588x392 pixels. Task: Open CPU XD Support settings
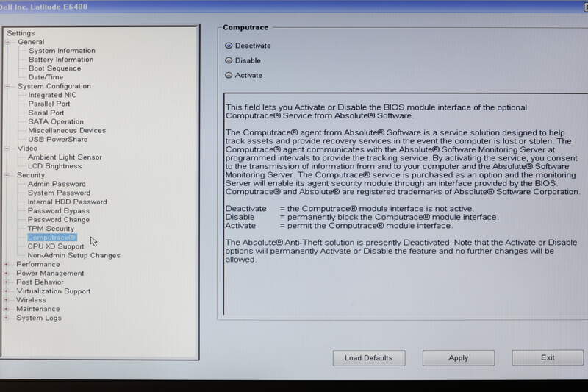(x=56, y=247)
